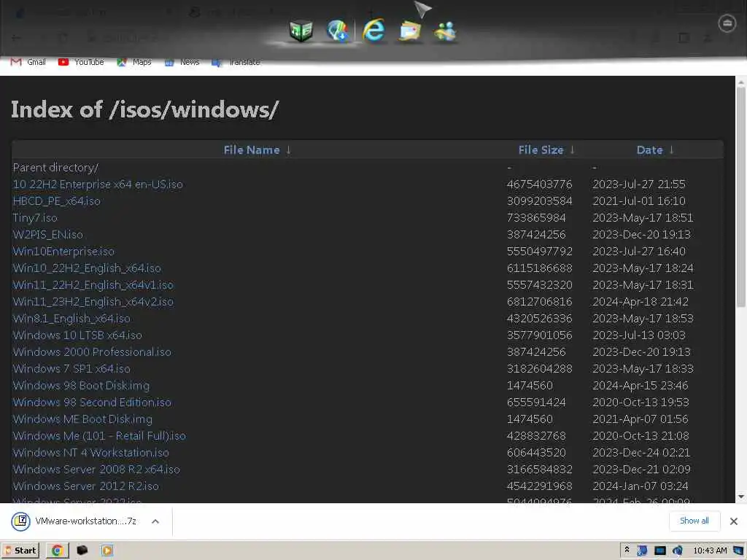Download HBCD_PE_x64.iso file
The image size is (747, 560).
(57, 201)
